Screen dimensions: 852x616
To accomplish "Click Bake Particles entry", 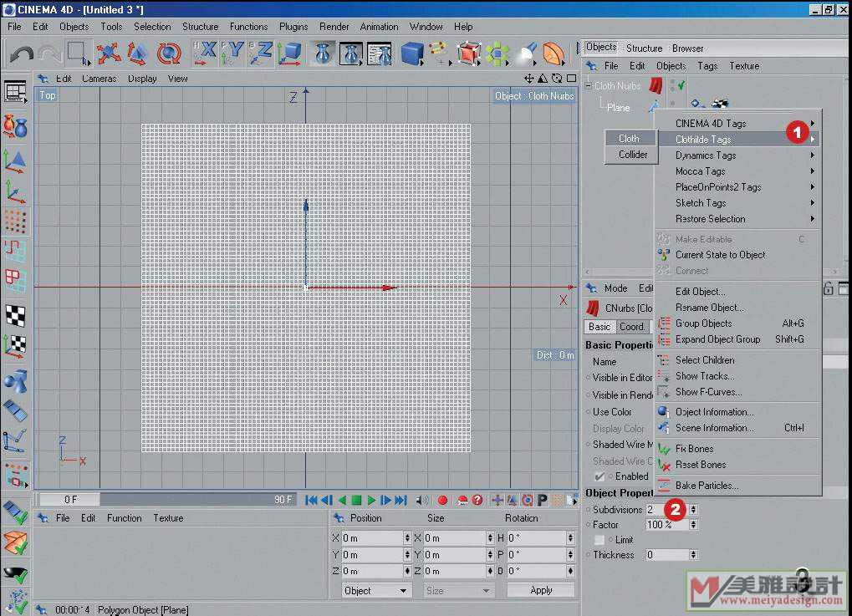I will click(x=739, y=485).
